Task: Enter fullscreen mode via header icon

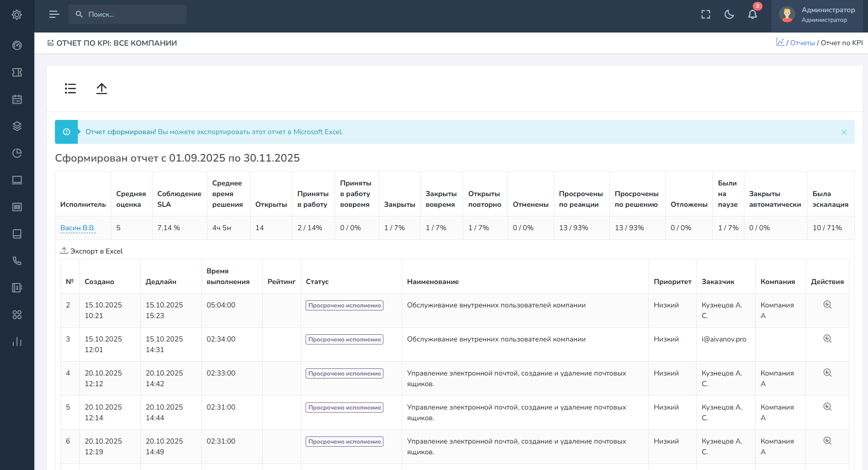Action: click(x=706, y=14)
